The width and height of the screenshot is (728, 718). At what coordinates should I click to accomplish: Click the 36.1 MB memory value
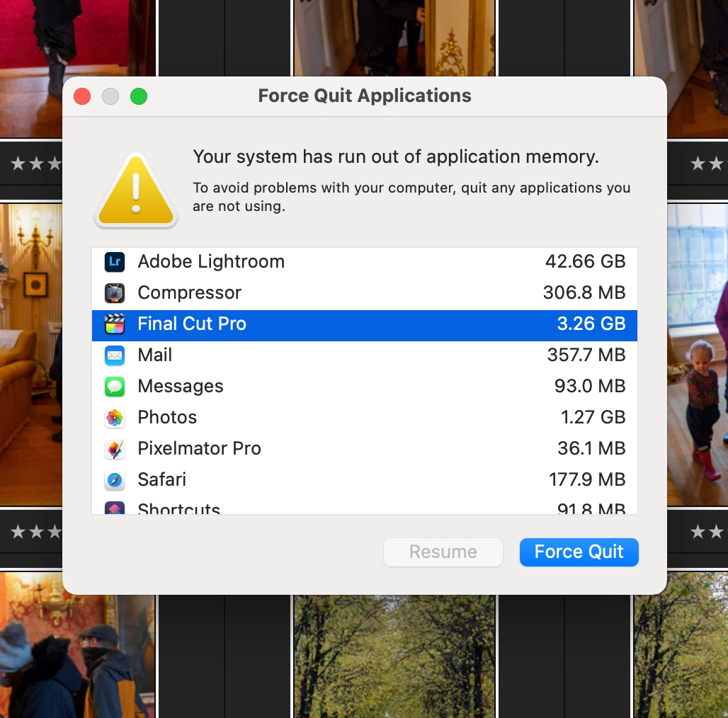(x=591, y=448)
